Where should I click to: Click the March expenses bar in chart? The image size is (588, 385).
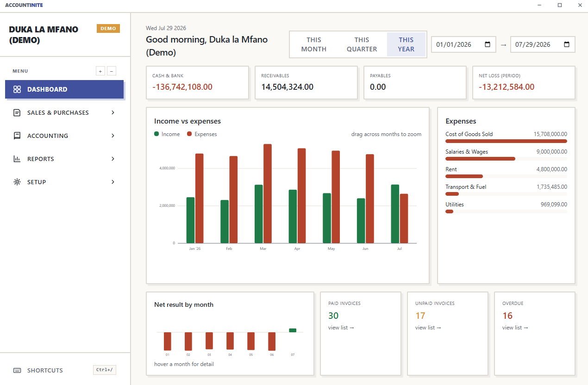[268, 193]
